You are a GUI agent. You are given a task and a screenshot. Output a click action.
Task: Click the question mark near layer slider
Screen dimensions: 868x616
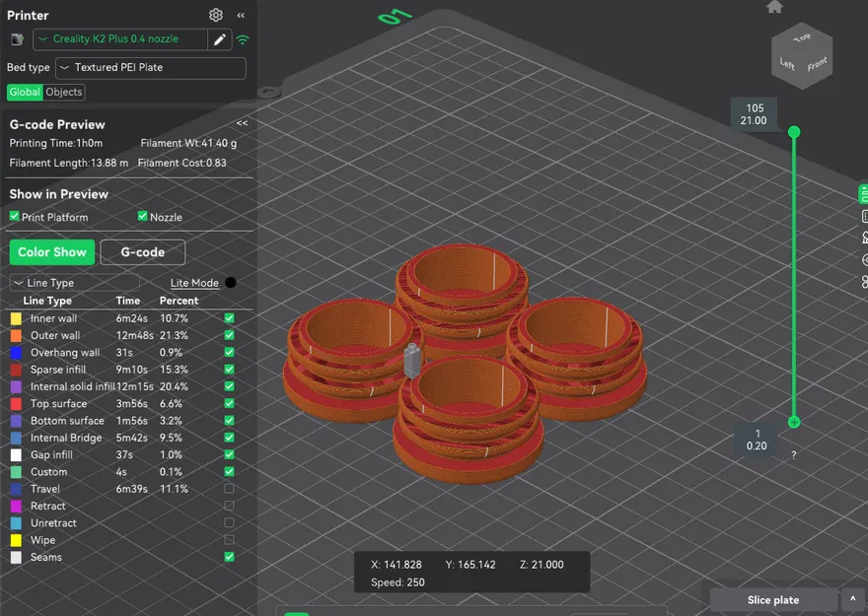[793, 455]
